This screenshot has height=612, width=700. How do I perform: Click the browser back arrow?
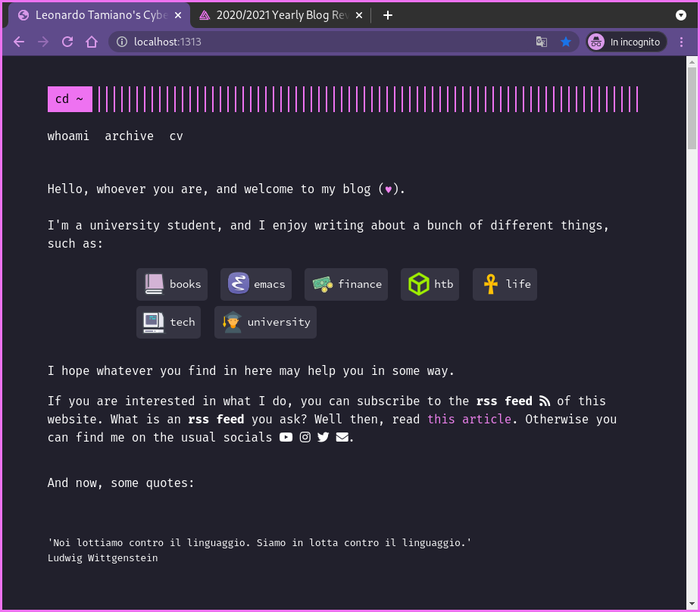pos(19,42)
